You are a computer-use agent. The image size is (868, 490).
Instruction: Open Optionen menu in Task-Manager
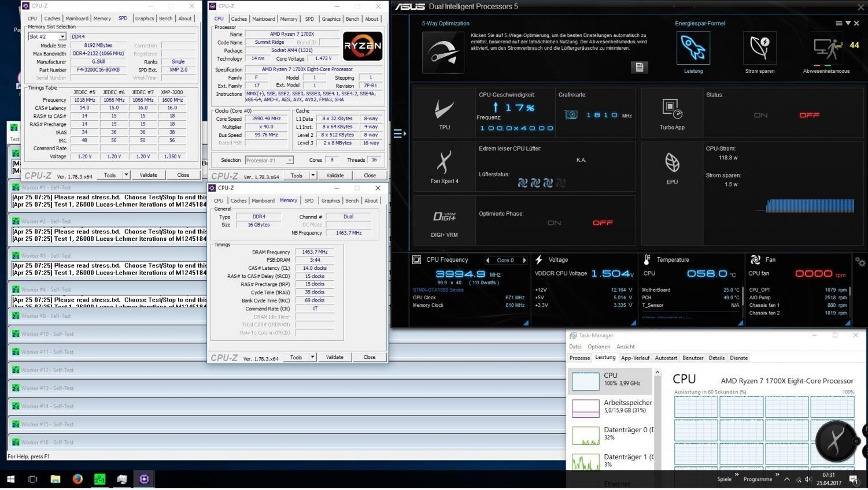(x=599, y=347)
